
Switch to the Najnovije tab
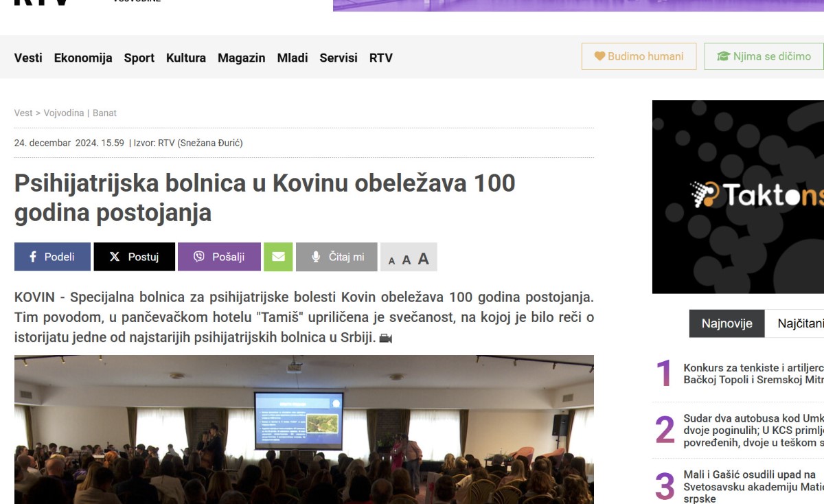click(726, 323)
